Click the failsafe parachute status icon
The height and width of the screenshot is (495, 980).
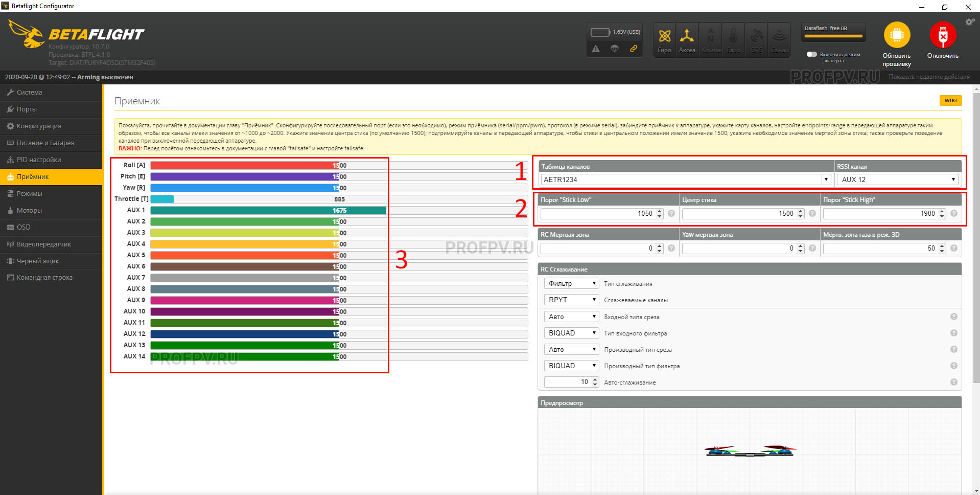tap(615, 49)
